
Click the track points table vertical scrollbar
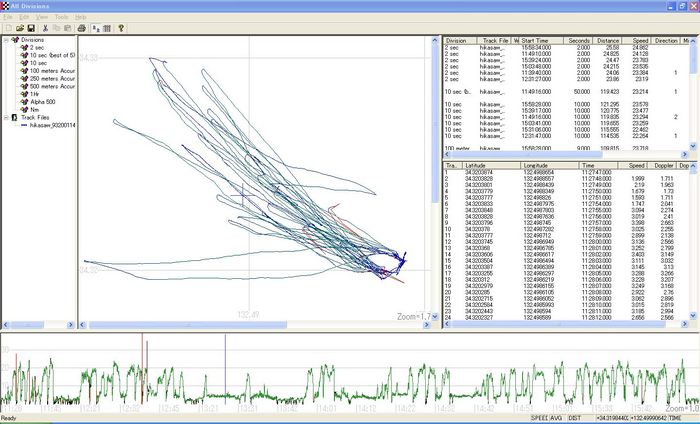[695, 240]
